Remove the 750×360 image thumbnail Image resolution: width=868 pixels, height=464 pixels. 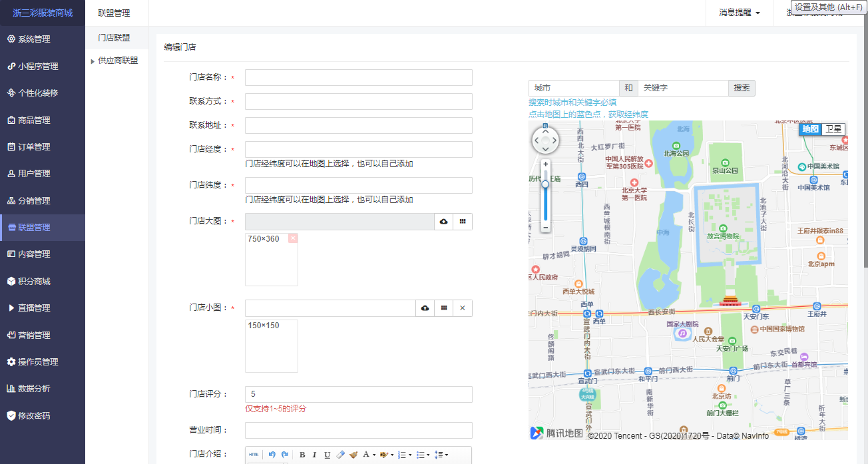(293, 238)
